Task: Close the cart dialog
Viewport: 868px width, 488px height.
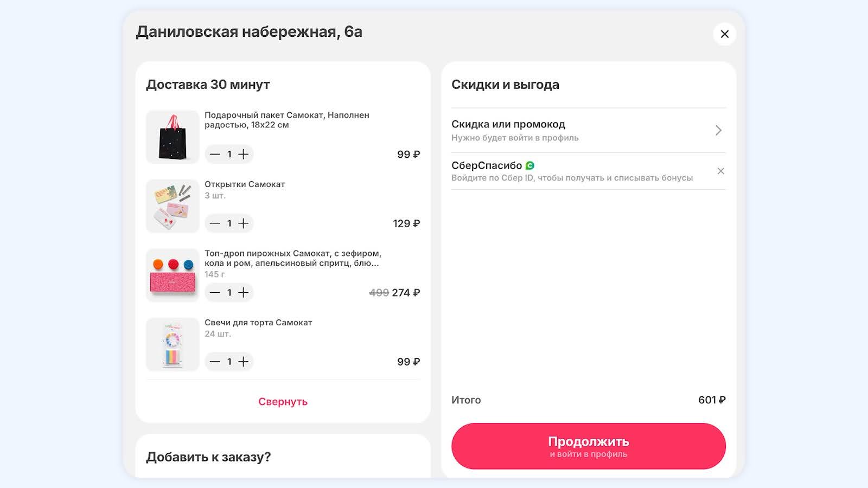Action: 724,34
